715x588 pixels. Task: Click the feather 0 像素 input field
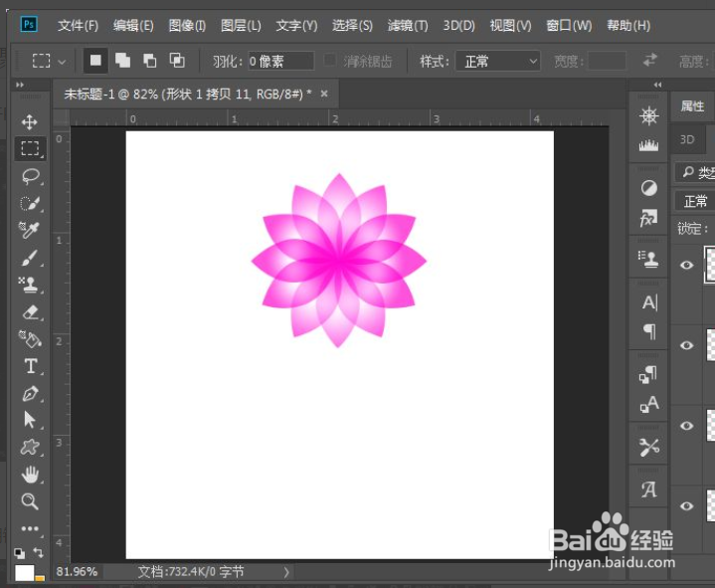(x=280, y=61)
